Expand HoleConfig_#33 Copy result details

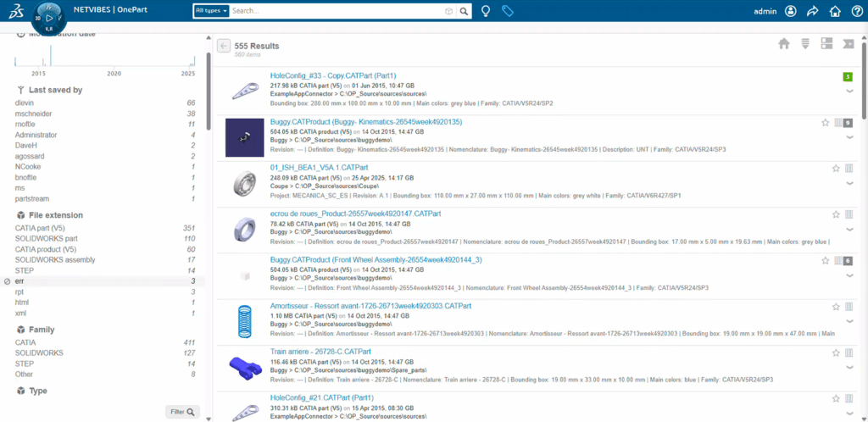click(x=849, y=92)
